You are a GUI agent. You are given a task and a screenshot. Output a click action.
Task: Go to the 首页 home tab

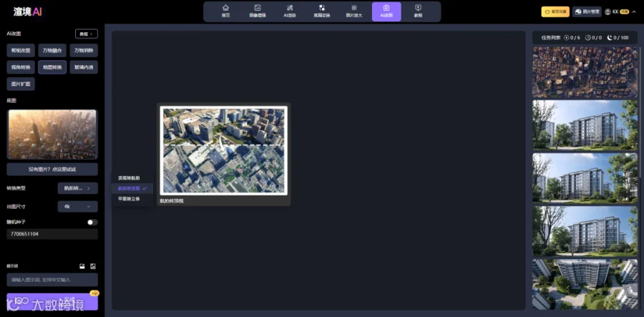[x=225, y=11]
